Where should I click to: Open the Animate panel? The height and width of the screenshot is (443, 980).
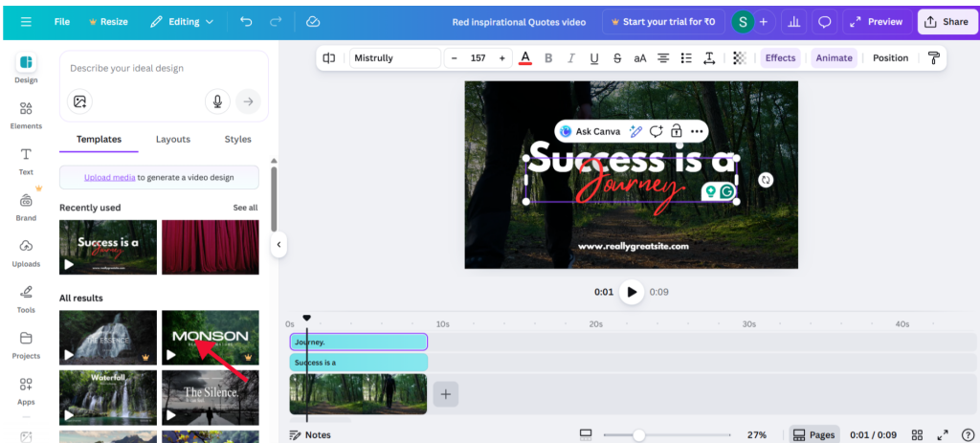834,58
